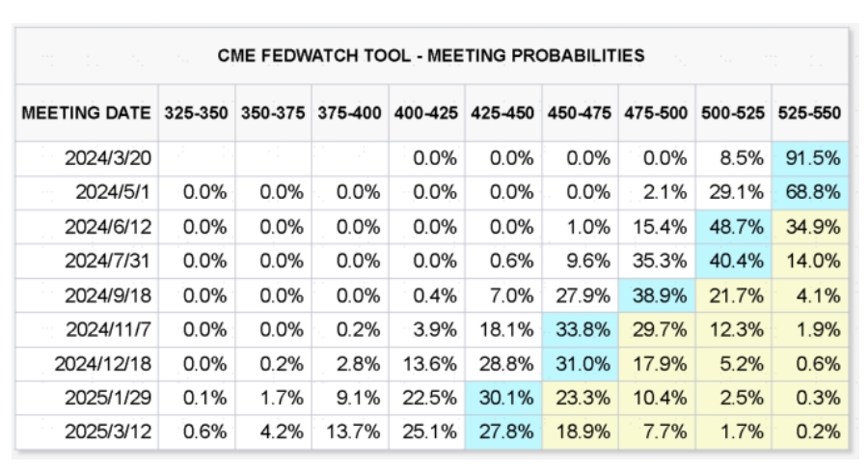The height and width of the screenshot is (475, 868).
Task: Click the CME FedWatch Tool table title
Action: click(x=431, y=56)
